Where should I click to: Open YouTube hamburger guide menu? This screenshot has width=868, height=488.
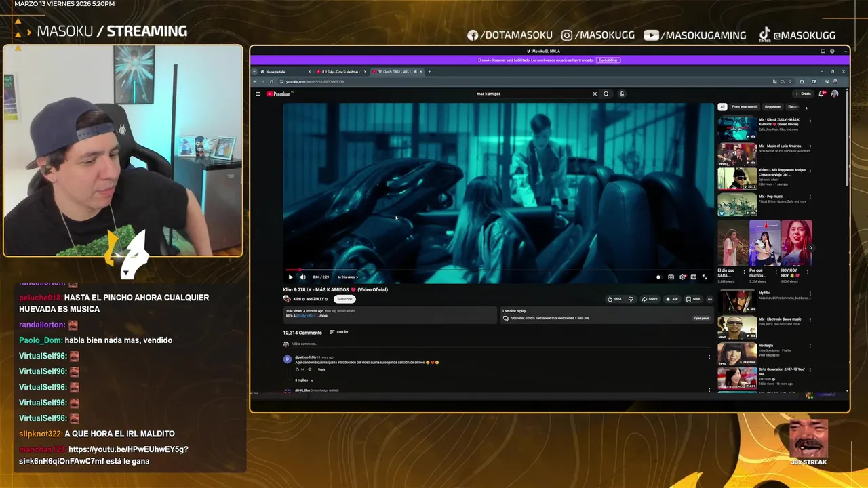(x=258, y=94)
